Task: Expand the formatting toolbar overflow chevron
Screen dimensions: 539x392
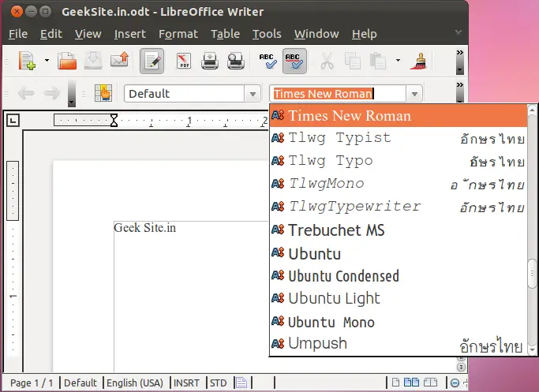Action: [459, 85]
